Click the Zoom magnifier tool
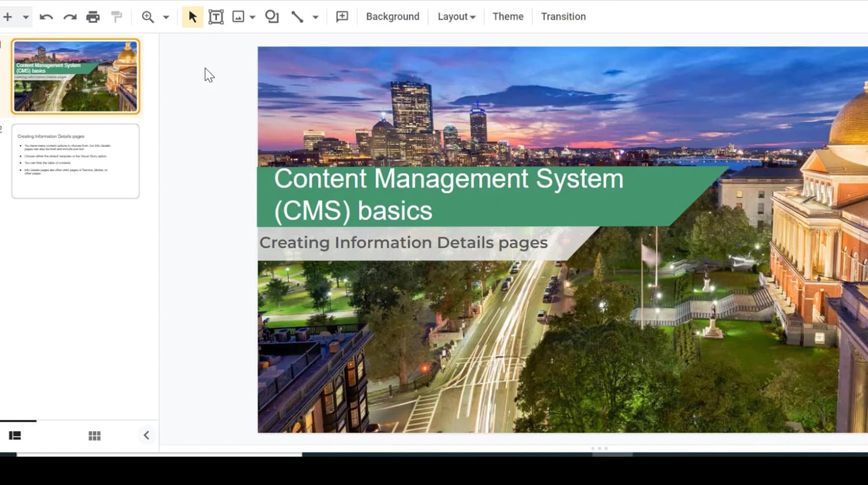This screenshot has width=868, height=485. pyautogui.click(x=148, y=17)
